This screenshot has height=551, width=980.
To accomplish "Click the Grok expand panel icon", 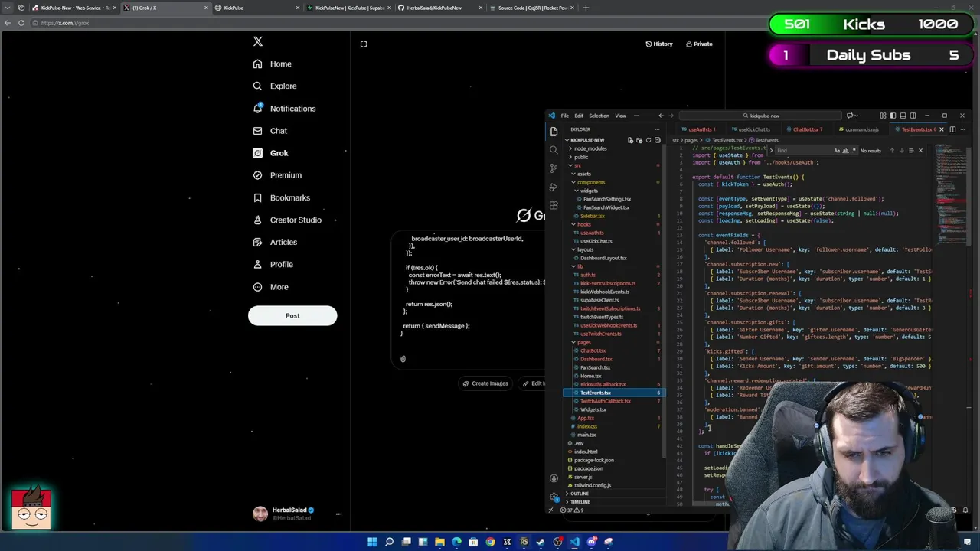I will [x=364, y=44].
